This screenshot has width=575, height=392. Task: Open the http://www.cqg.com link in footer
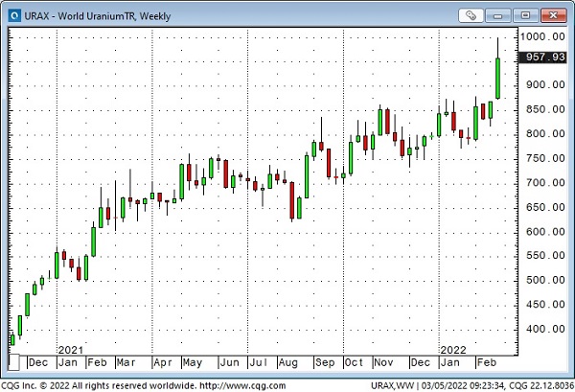click(x=242, y=385)
